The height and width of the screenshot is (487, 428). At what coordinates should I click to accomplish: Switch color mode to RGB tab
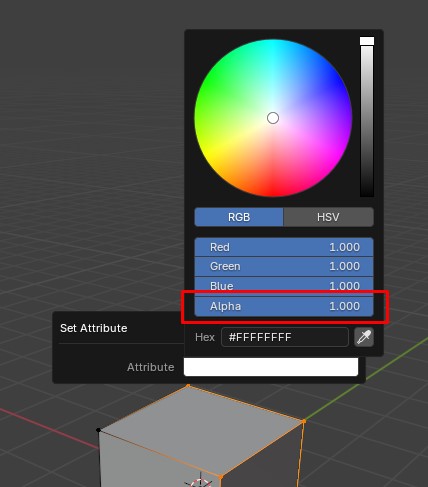[239, 217]
